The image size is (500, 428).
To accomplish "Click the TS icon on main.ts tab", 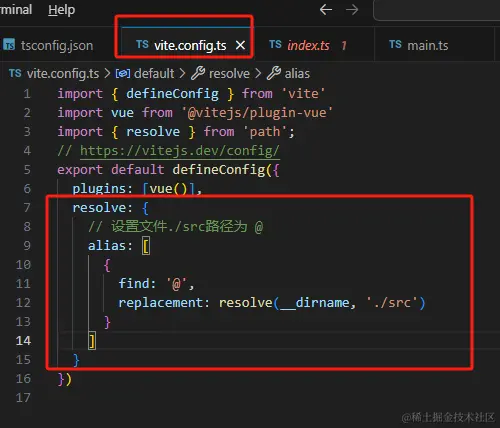I will click(395, 44).
